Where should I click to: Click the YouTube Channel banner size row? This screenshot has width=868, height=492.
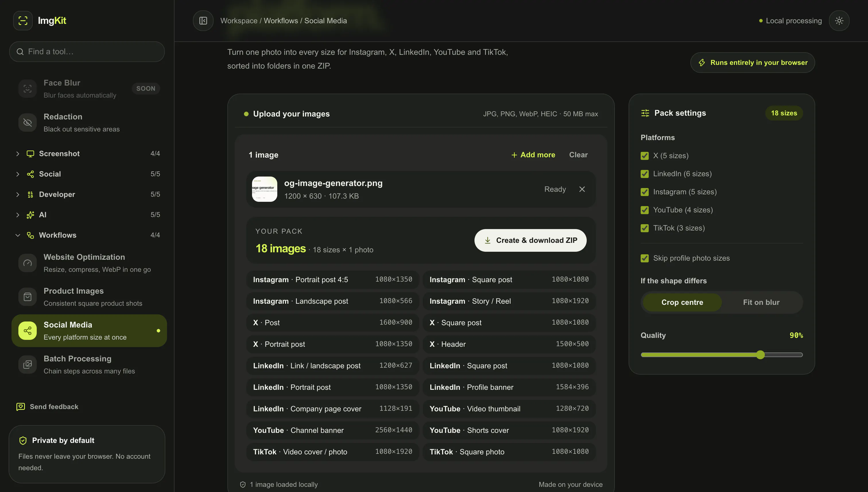pos(332,430)
